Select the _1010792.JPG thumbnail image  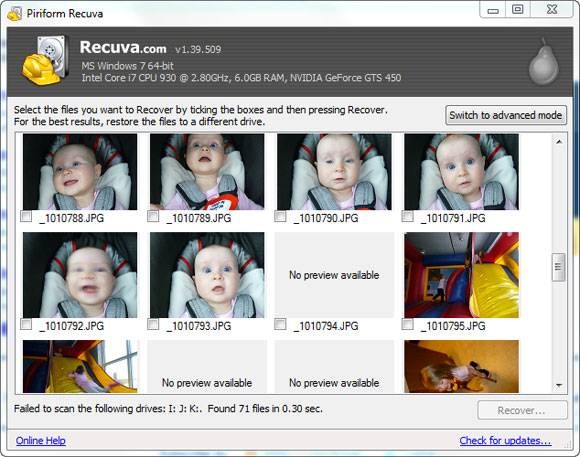coord(80,275)
